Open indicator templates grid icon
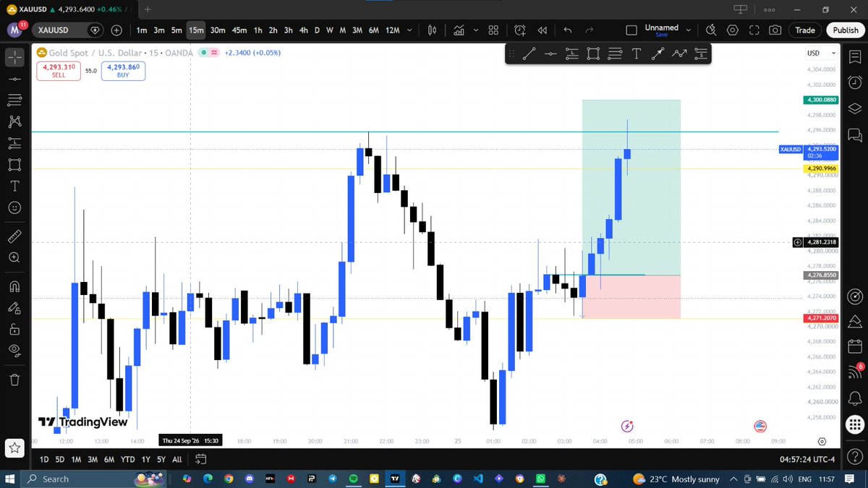This screenshot has height=488, width=868. click(x=493, y=30)
